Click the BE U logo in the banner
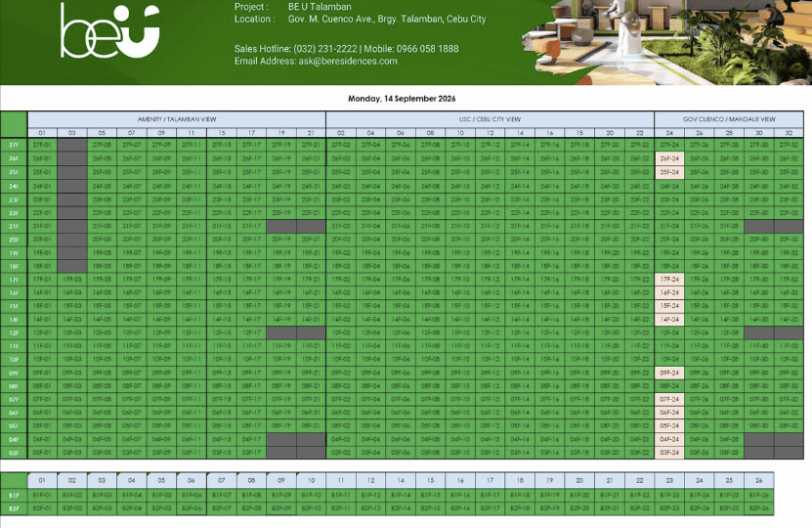 [109, 31]
